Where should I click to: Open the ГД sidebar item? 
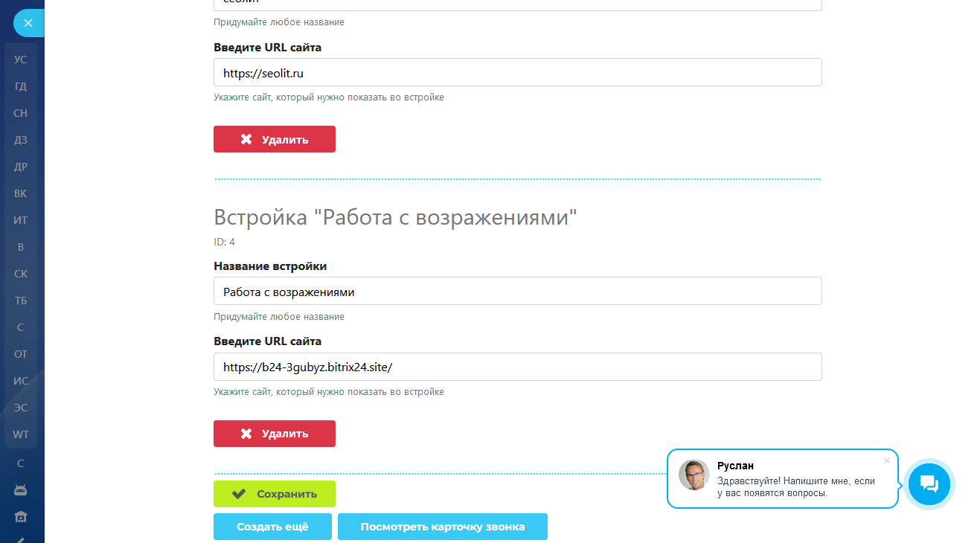pos(21,86)
